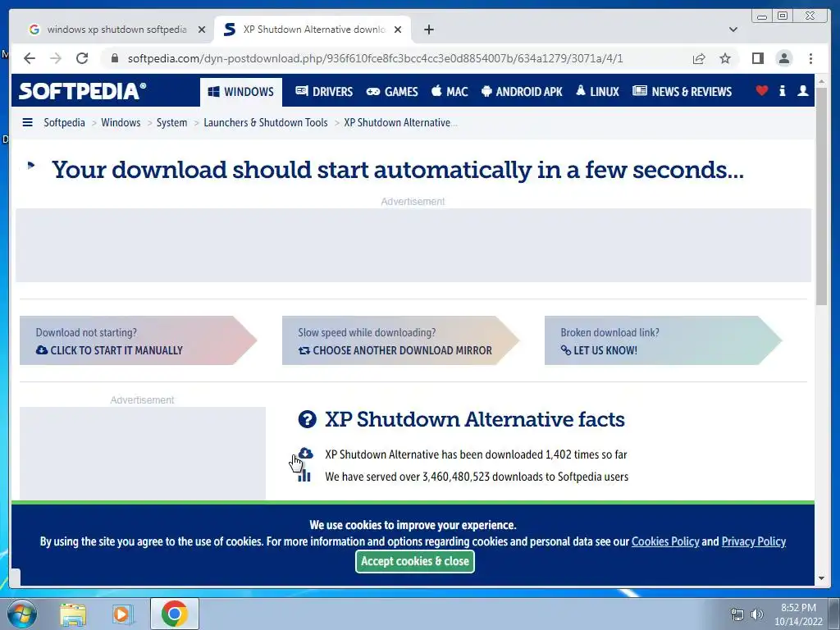Screen dimensions: 840x630
Task: Click the question mark icon beside facts heading
Action: click(307, 419)
